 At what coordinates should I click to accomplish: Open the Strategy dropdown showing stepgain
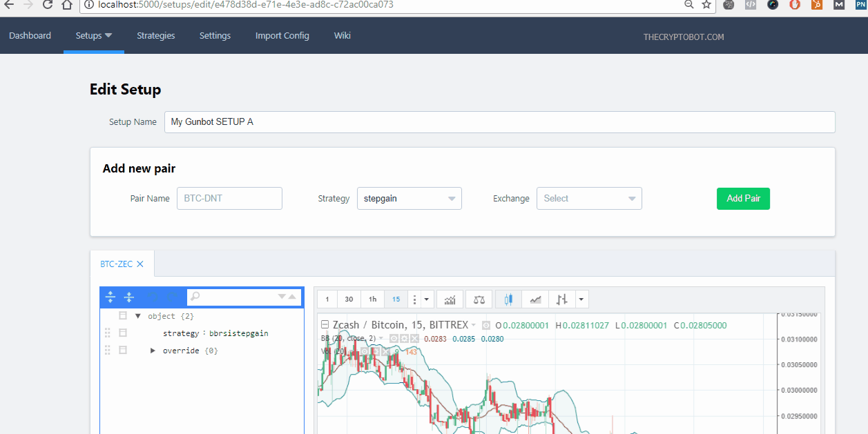point(409,199)
